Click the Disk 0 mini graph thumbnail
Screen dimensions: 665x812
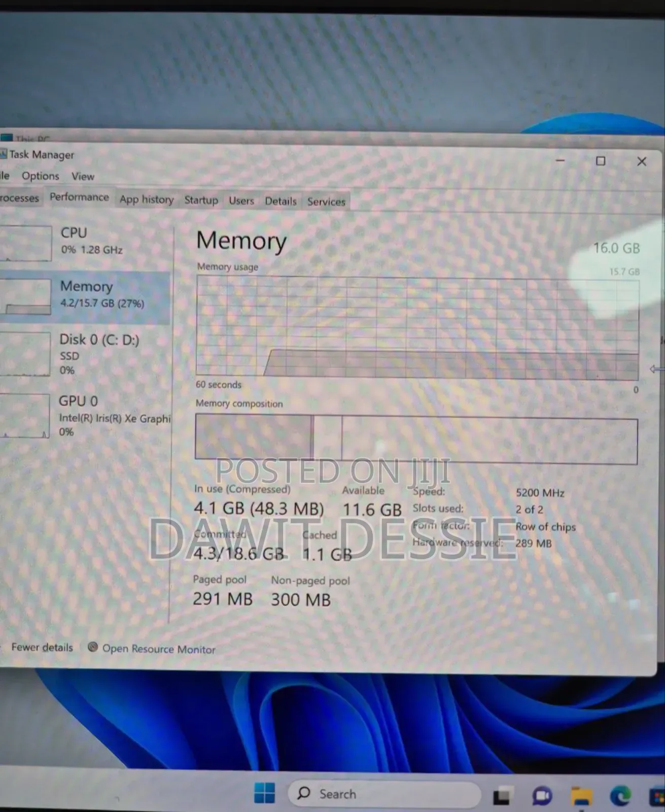click(x=25, y=354)
